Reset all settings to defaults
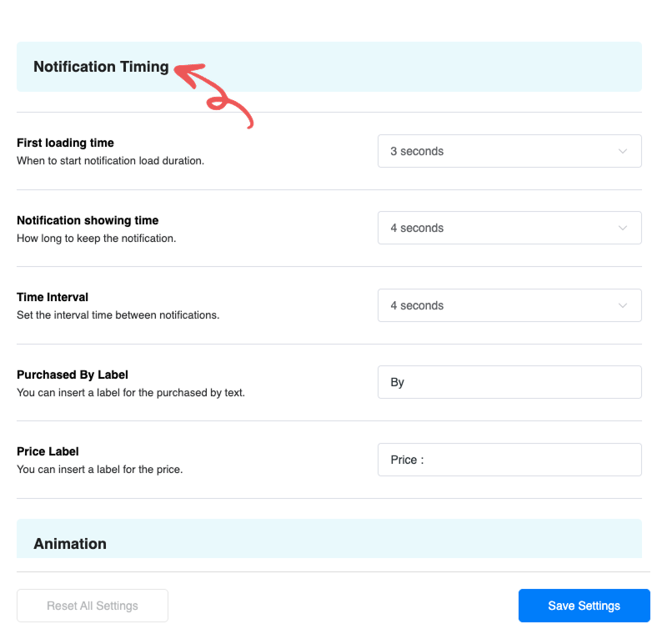 tap(92, 606)
